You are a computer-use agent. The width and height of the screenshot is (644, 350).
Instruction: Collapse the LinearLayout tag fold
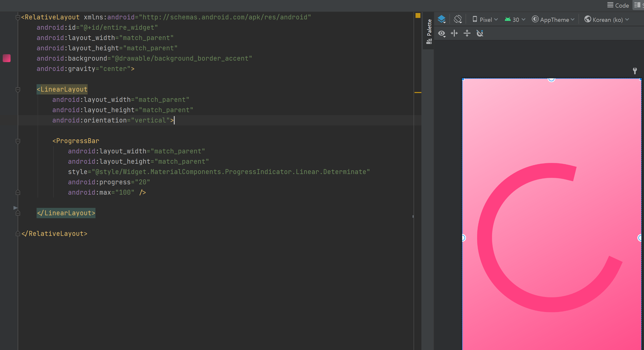click(x=18, y=90)
